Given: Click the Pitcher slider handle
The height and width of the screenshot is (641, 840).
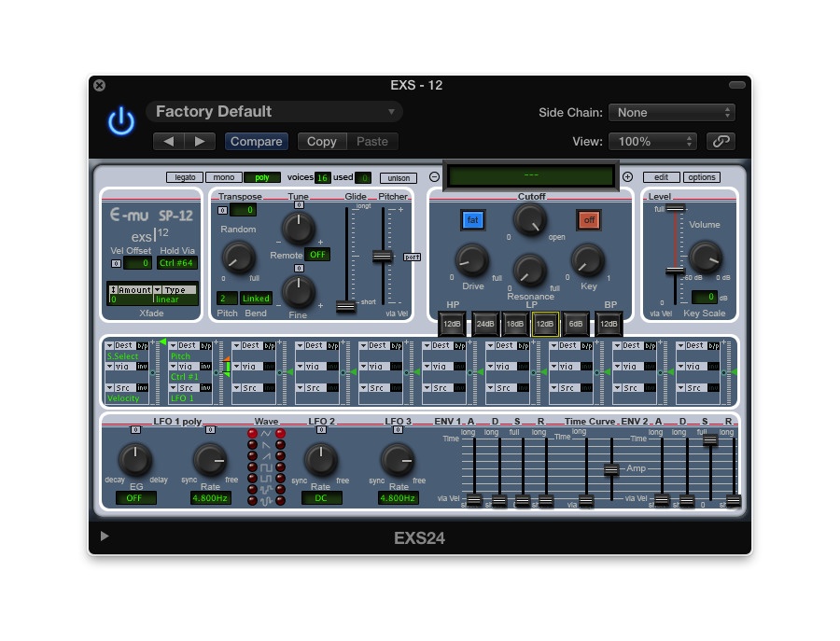Looking at the screenshot, I should click(x=382, y=257).
